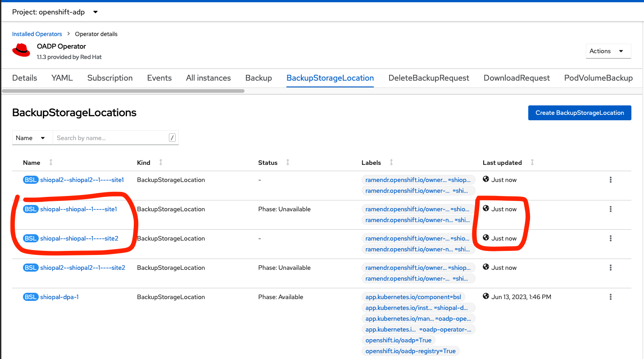The height and width of the screenshot is (359, 644).
Task: Go to the All instances tab
Action: pyautogui.click(x=209, y=78)
